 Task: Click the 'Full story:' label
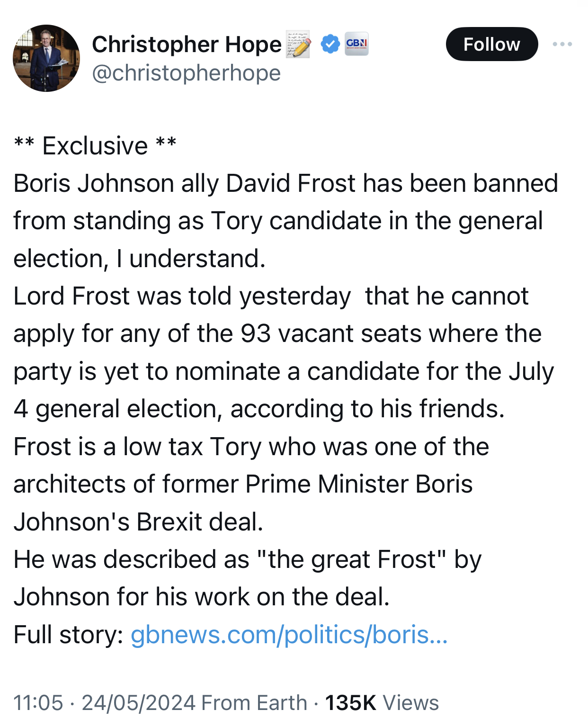click(68, 634)
